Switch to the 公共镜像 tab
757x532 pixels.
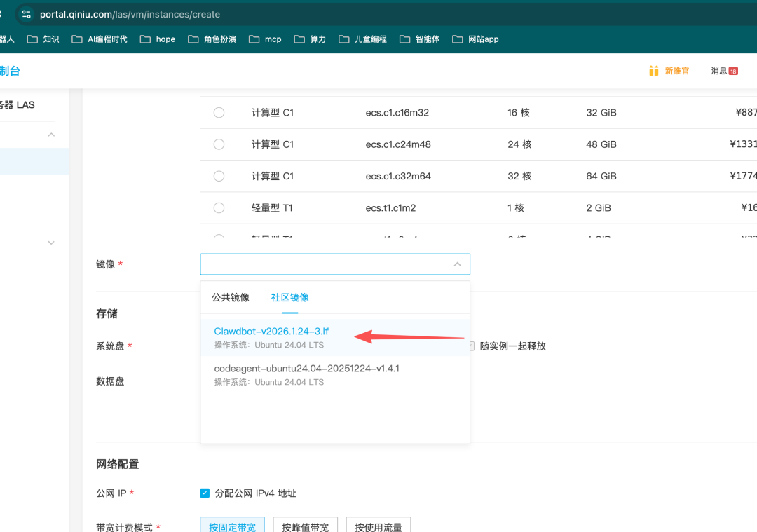(x=231, y=297)
